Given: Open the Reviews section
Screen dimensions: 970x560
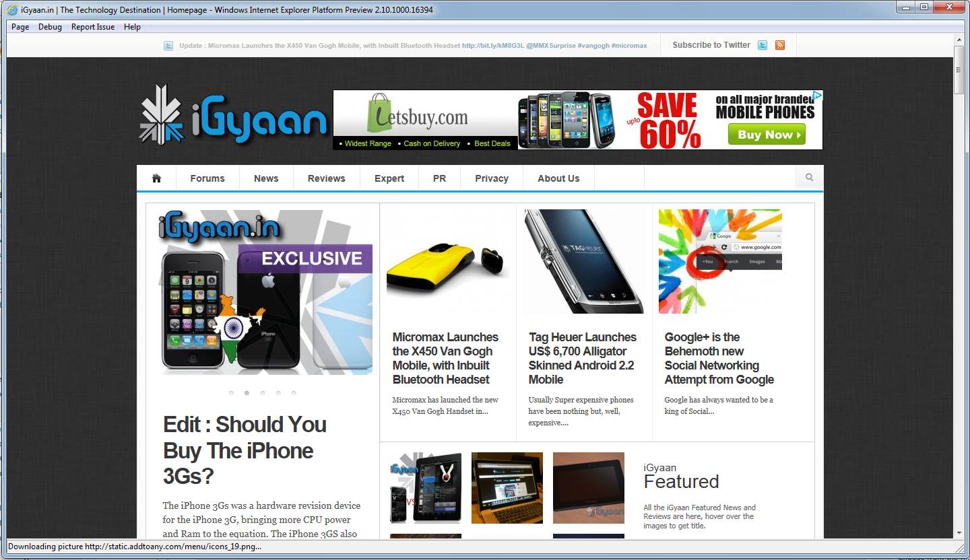Looking at the screenshot, I should (x=326, y=178).
